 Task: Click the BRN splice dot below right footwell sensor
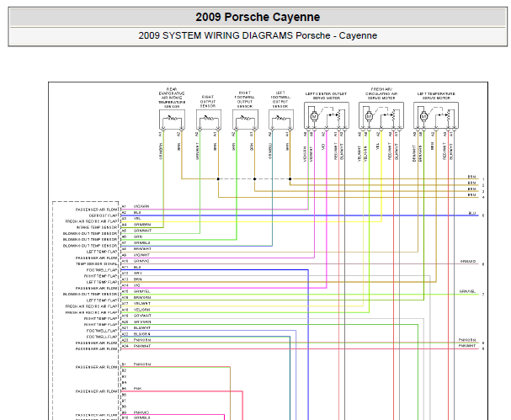pyautogui.click(x=254, y=179)
